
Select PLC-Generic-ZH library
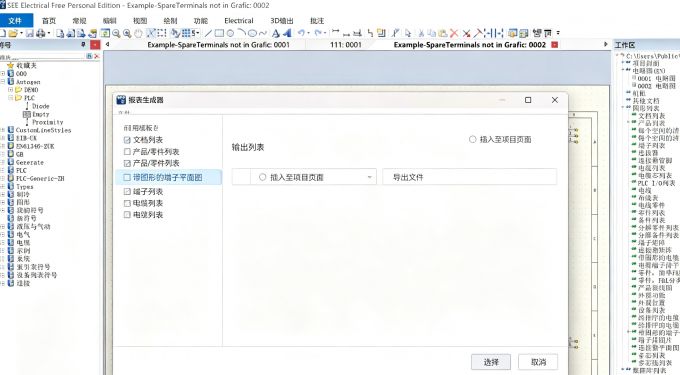pyautogui.click(x=40, y=179)
